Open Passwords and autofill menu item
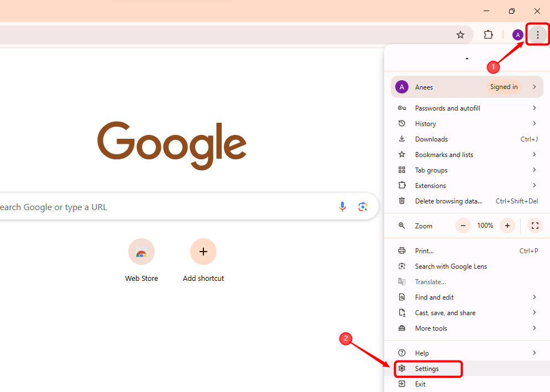The height and width of the screenshot is (392, 550). 467,108
